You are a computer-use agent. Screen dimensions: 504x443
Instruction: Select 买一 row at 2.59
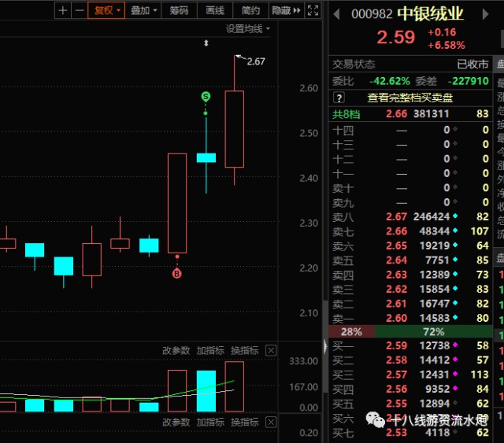coord(410,345)
